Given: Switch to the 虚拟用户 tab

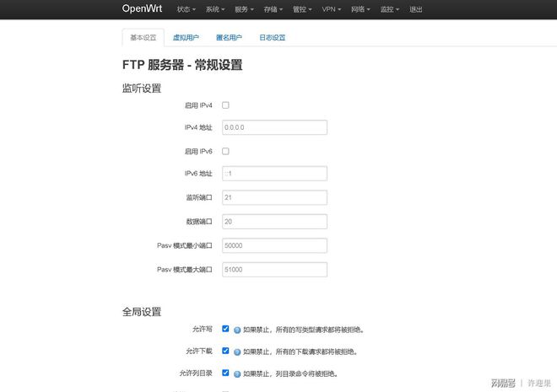Looking at the screenshot, I should [x=186, y=38].
